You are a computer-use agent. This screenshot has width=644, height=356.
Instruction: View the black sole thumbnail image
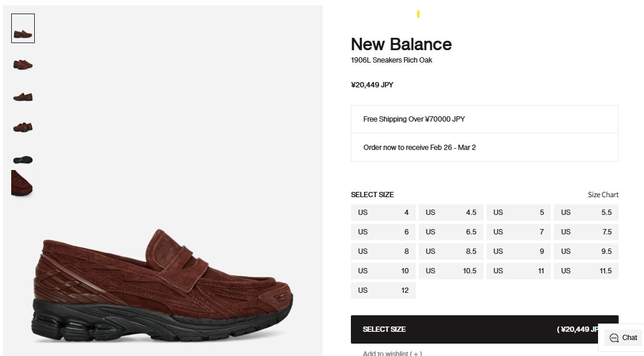click(x=23, y=159)
